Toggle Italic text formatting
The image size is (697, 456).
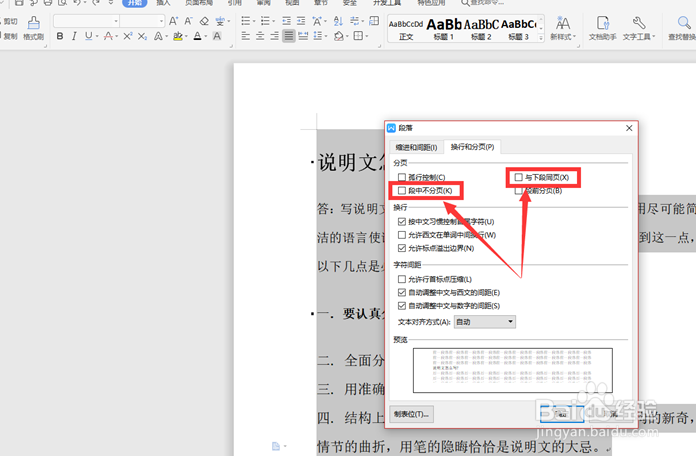(74, 36)
